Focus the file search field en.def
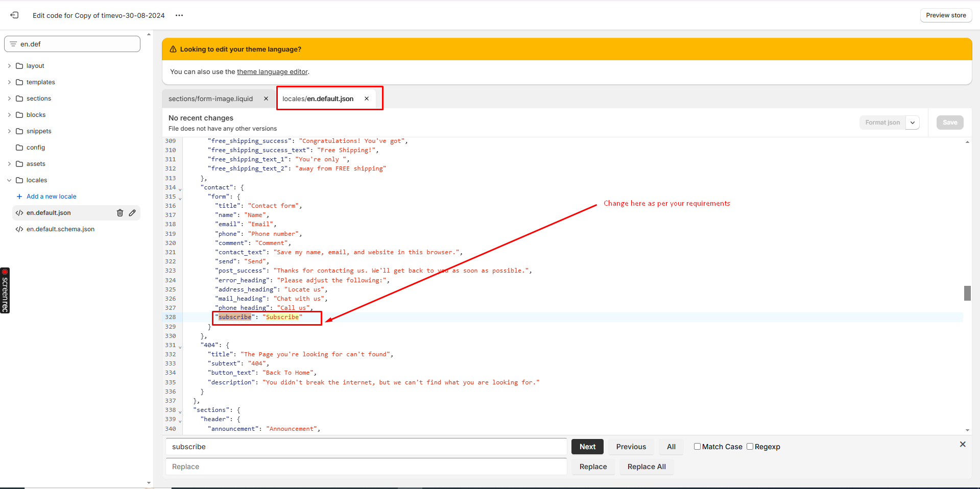Viewport: 980px width, 489px height. point(72,44)
